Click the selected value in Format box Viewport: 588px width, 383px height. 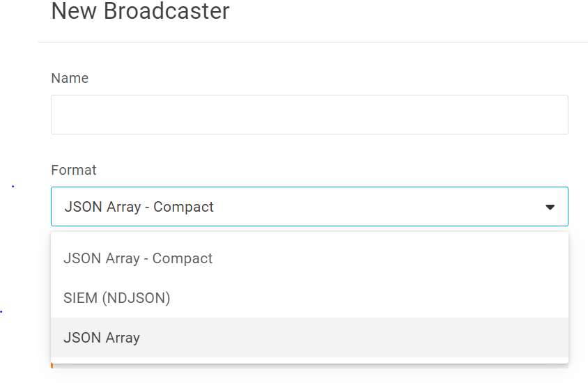[139, 207]
